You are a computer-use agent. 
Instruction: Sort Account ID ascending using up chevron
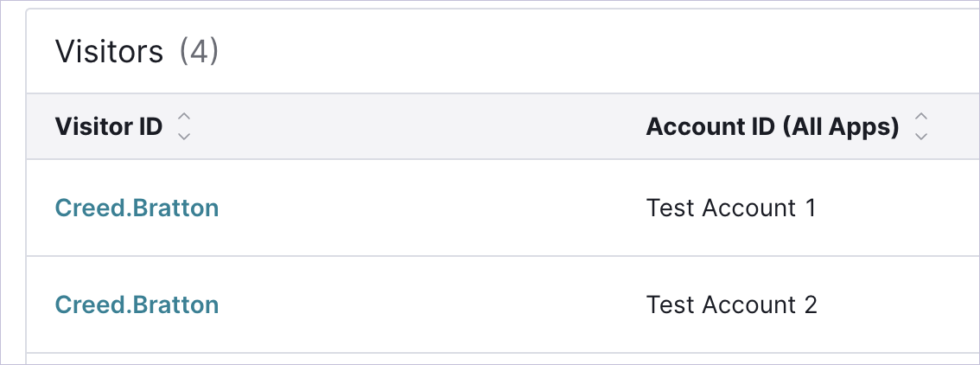[x=920, y=117]
